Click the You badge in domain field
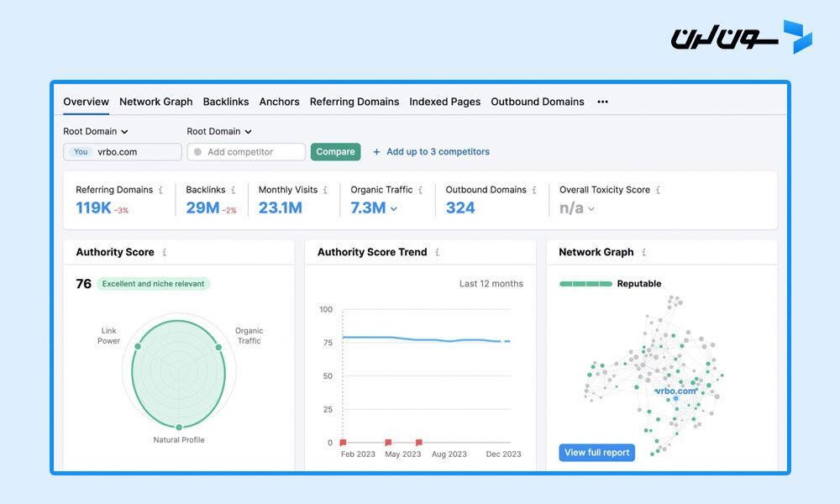The width and height of the screenshot is (840, 504). pos(81,152)
